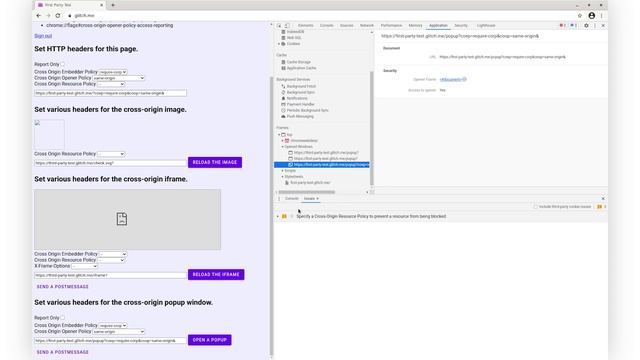Click Send a Postmessage under the iframe

62,287
